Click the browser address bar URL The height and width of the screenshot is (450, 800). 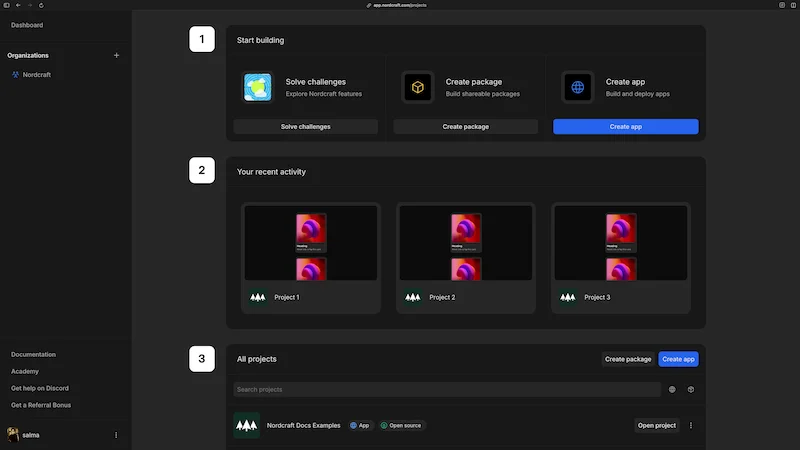[399, 5]
